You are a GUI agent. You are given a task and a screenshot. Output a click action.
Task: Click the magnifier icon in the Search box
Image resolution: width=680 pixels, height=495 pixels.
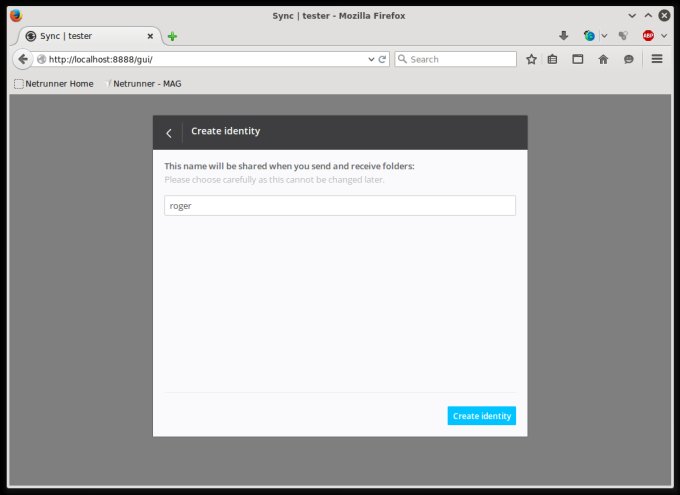tap(402, 59)
